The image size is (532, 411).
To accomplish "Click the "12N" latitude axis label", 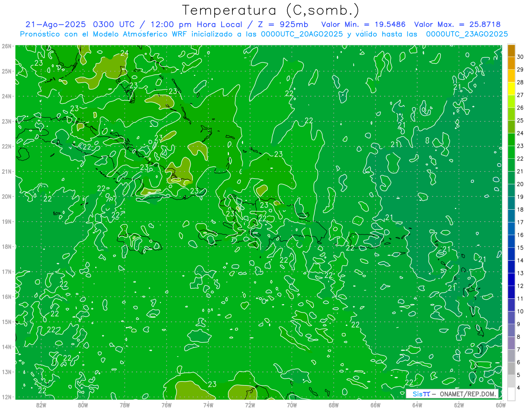I will (x=7, y=397).
